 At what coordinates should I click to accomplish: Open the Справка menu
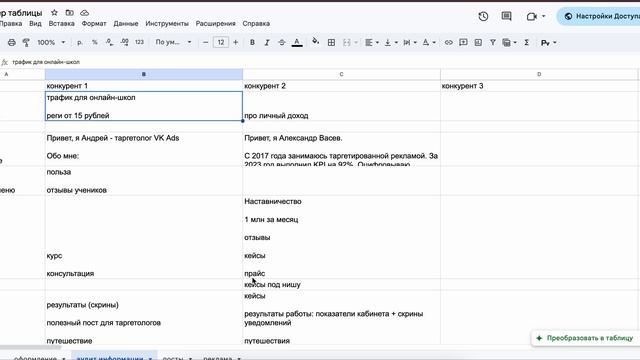click(256, 24)
